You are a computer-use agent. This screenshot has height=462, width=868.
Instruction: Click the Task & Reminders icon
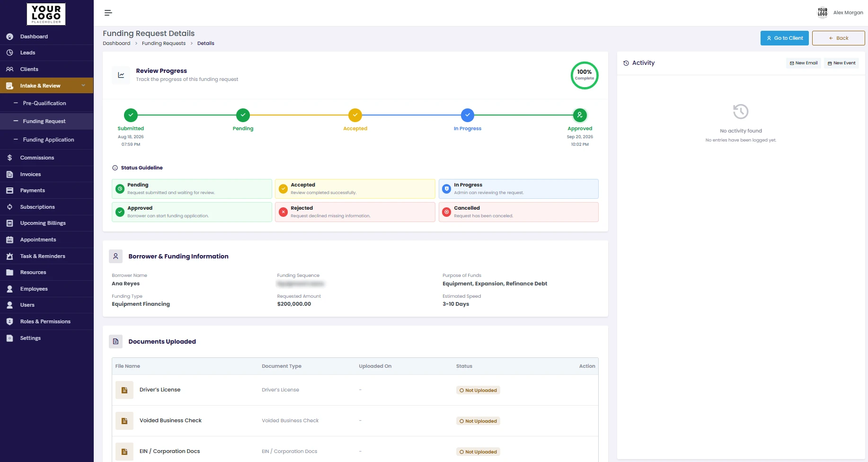point(9,256)
